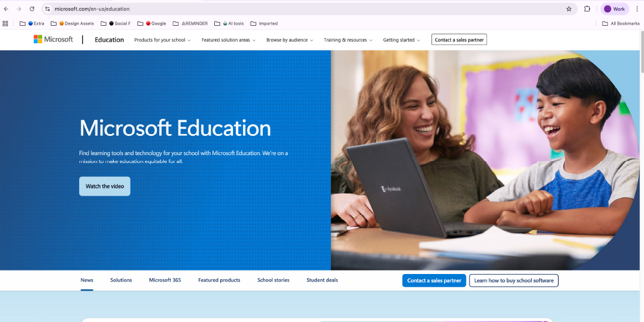
Task: Expand Products for your school menu
Action: pos(162,40)
